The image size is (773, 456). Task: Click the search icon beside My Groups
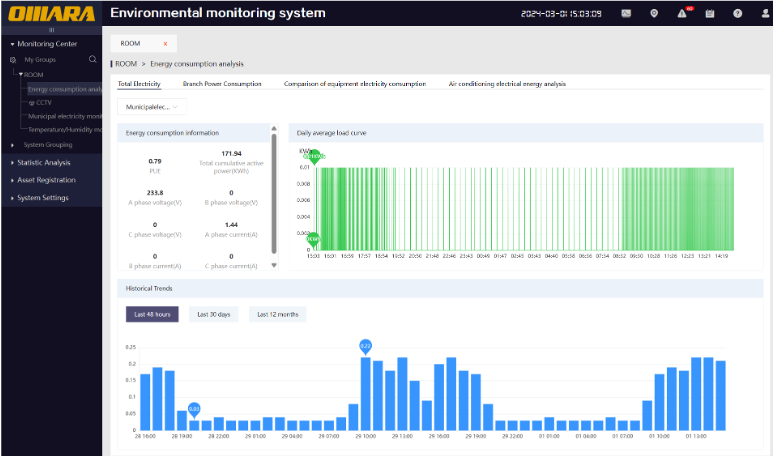coord(93,60)
